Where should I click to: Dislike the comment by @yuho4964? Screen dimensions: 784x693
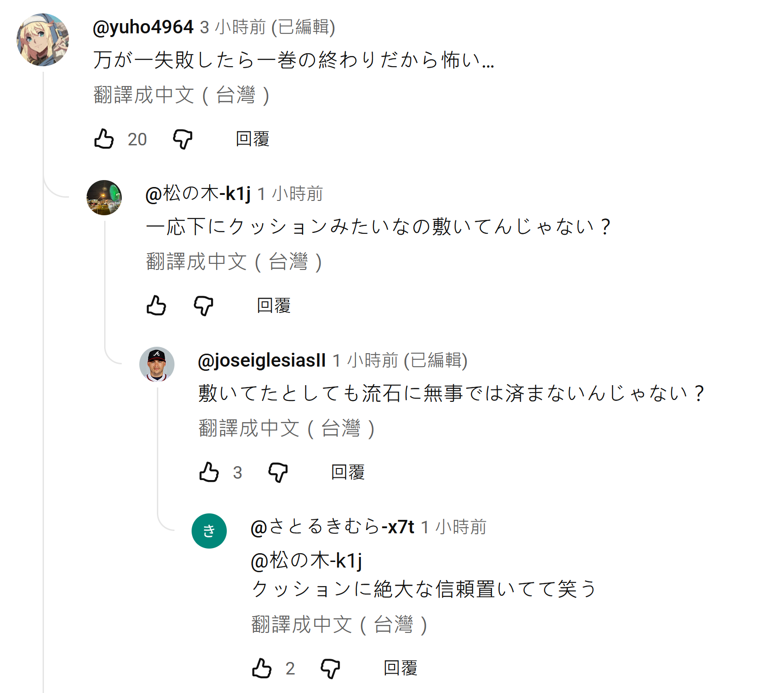pos(182,139)
